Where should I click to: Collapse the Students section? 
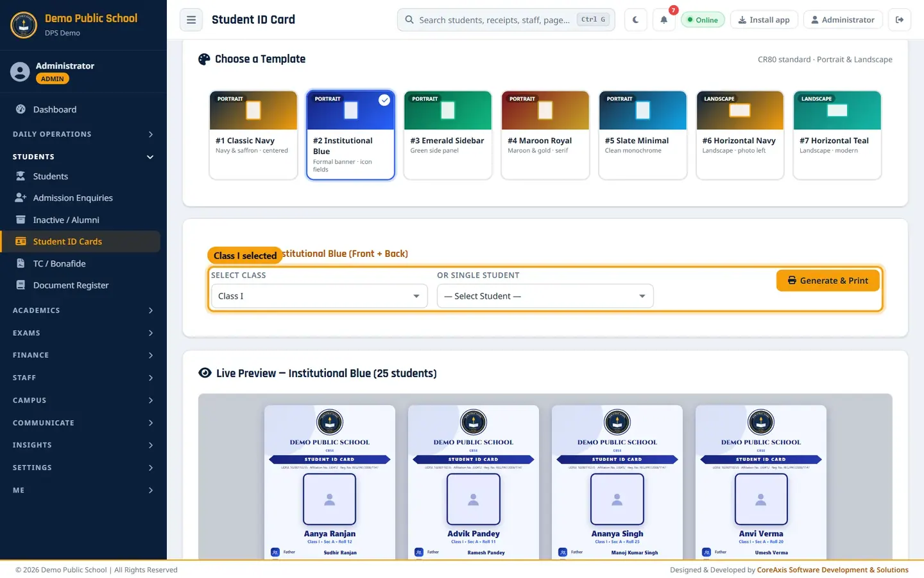[83, 157]
